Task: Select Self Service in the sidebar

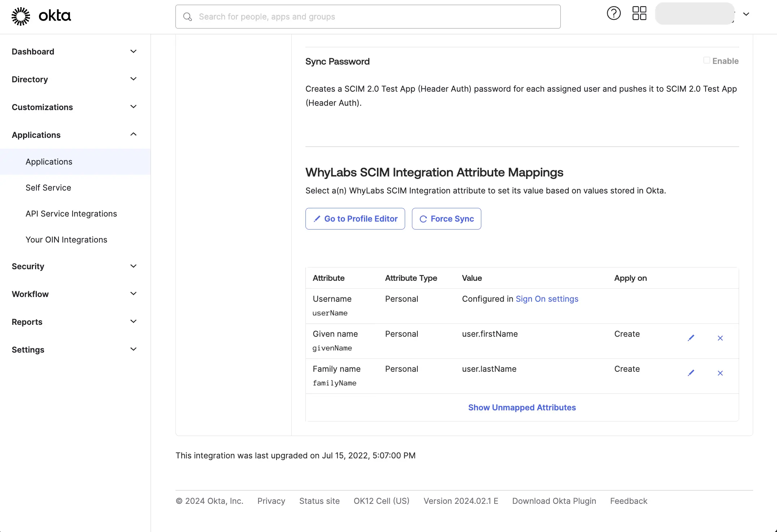Action: [x=48, y=187]
